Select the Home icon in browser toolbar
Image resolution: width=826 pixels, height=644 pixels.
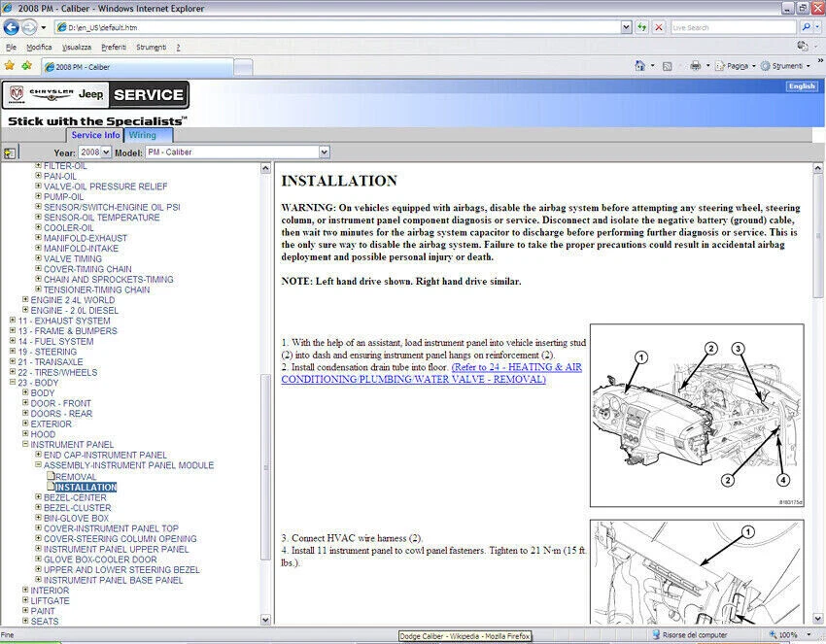click(x=641, y=65)
